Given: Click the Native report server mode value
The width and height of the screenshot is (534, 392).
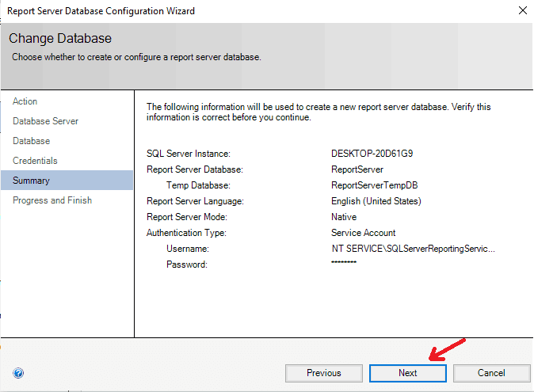Looking at the screenshot, I should click(344, 217).
